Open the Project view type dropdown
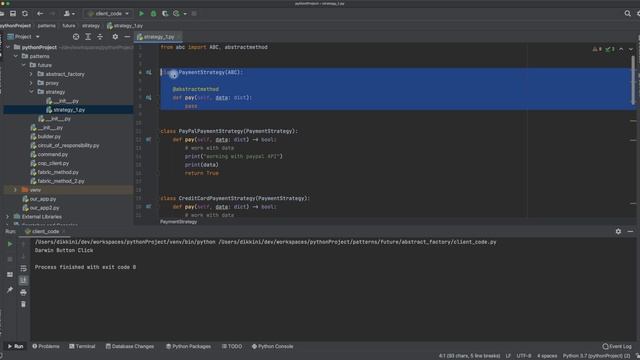Screen dimensions: 640x360 (24, 37)
